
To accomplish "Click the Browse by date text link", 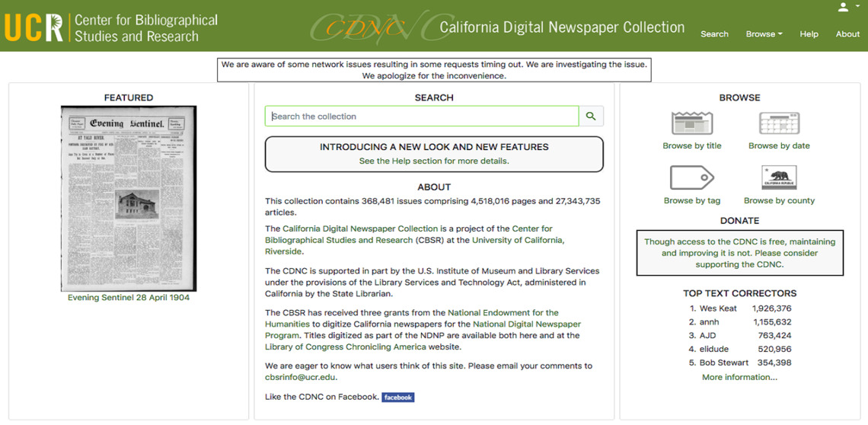I will coord(779,145).
